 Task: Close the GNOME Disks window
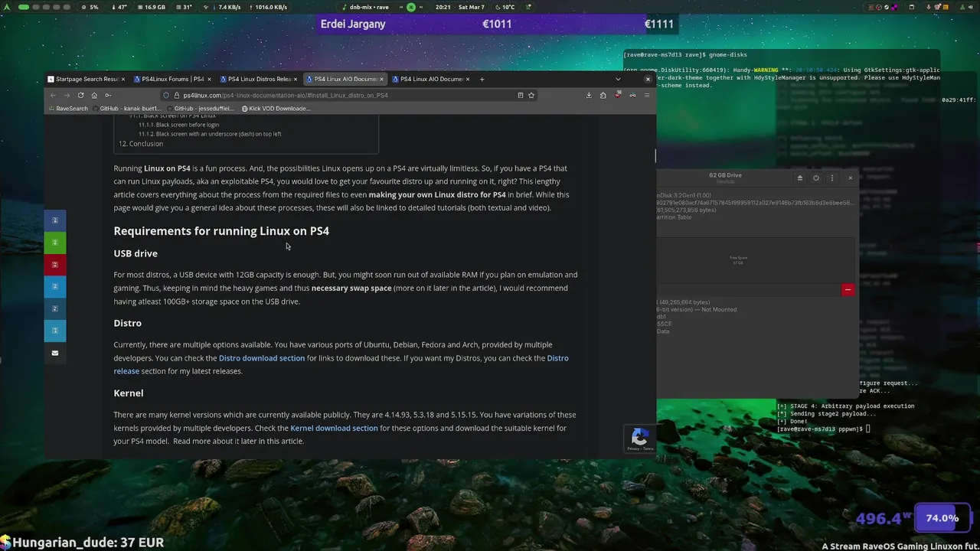(850, 178)
